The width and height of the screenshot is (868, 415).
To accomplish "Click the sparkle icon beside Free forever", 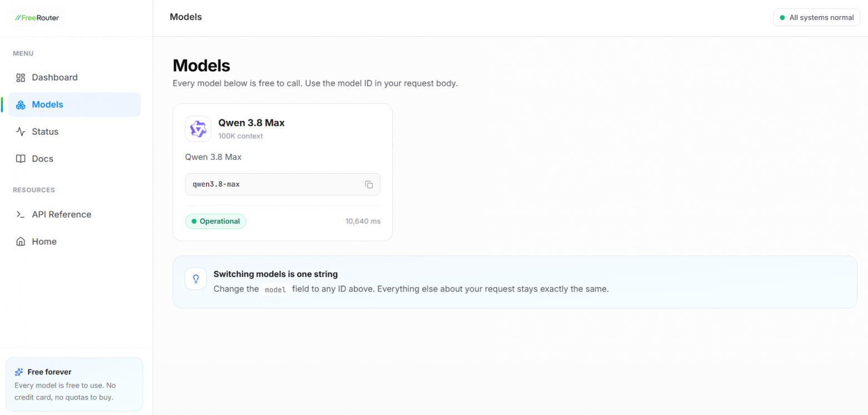I will tap(19, 372).
